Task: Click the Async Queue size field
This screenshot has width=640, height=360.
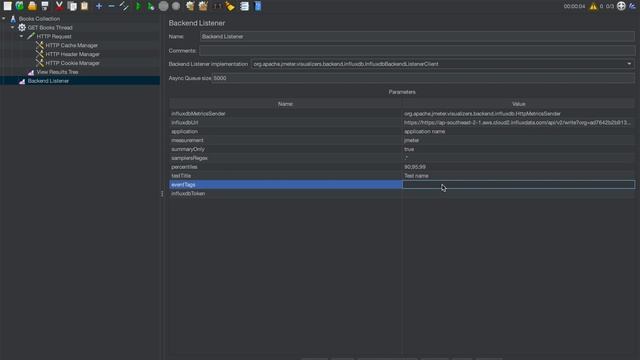Action: click(x=423, y=78)
